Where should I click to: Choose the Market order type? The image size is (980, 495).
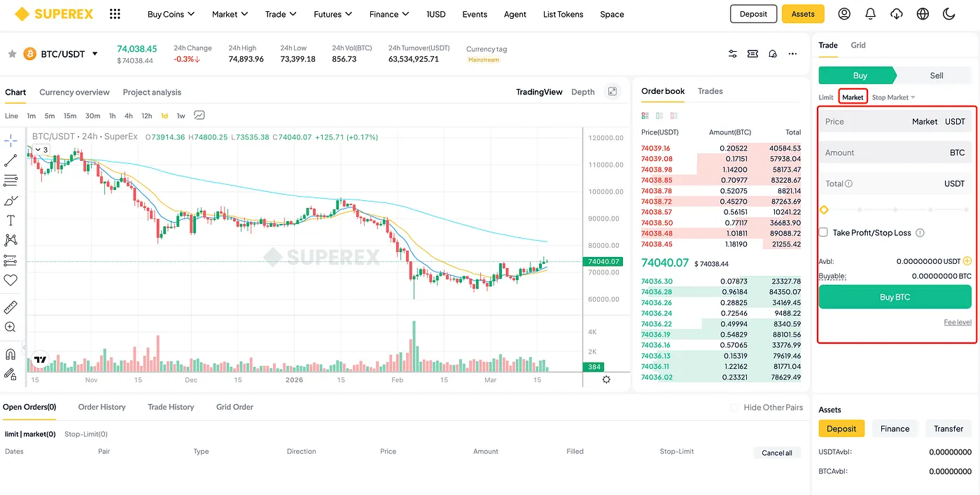(x=853, y=97)
